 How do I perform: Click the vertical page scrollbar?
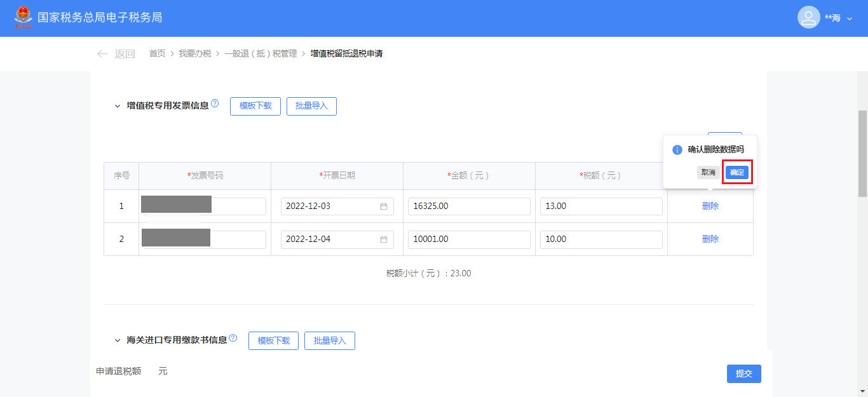(x=862, y=152)
